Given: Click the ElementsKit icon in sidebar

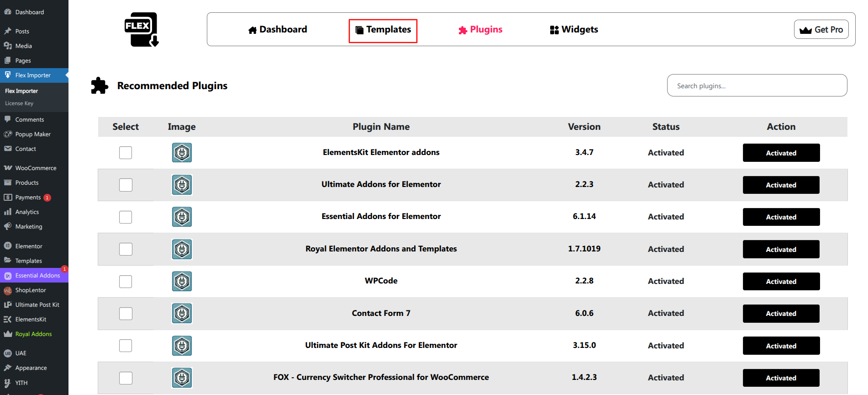Looking at the screenshot, I should pyautogui.click(x=8, y=319).
